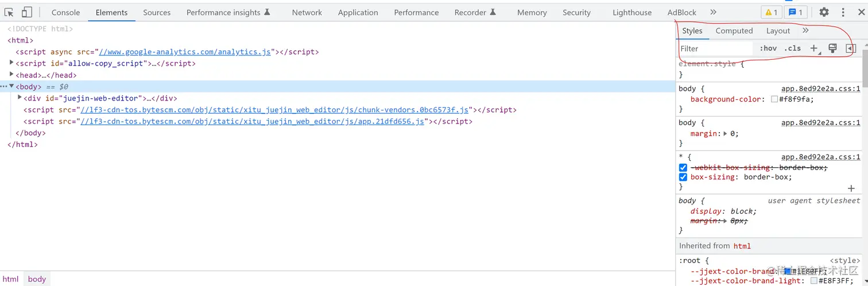This screenshot has height=286, width=868.
Task: Expand the head element node
Action: [12, 74]
